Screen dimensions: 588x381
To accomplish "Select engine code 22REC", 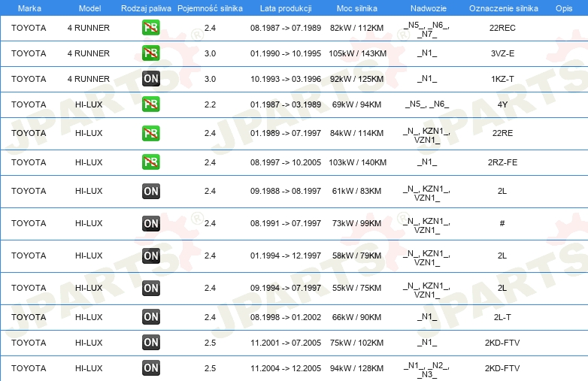I will tap(502, 28).
